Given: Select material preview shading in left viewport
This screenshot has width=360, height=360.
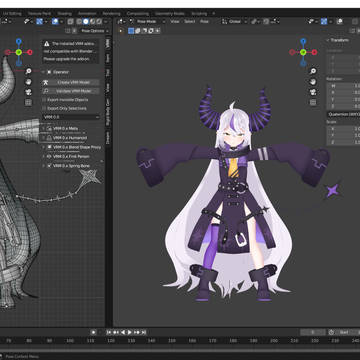Looking at the screenshot, I should pos(92,21).
